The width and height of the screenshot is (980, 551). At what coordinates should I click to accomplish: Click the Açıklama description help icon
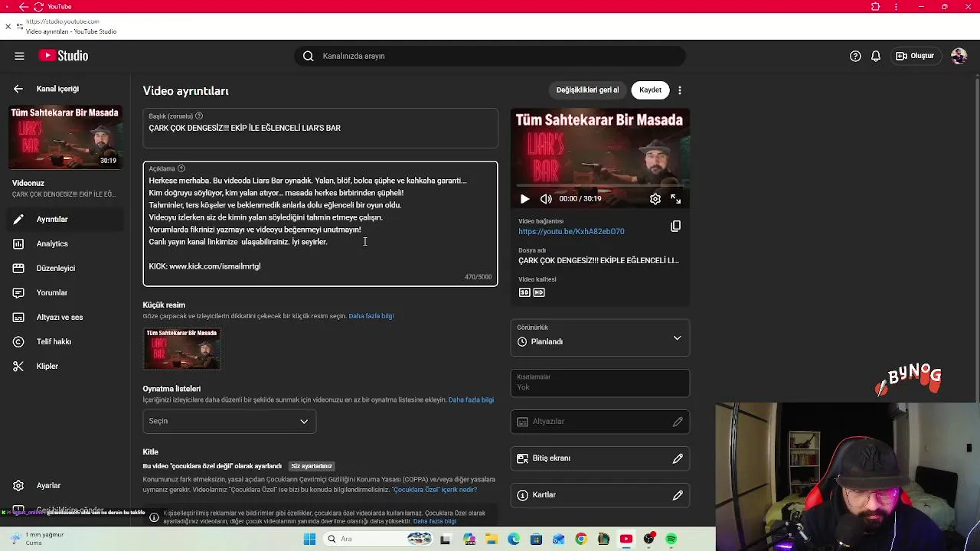(181, 168)
